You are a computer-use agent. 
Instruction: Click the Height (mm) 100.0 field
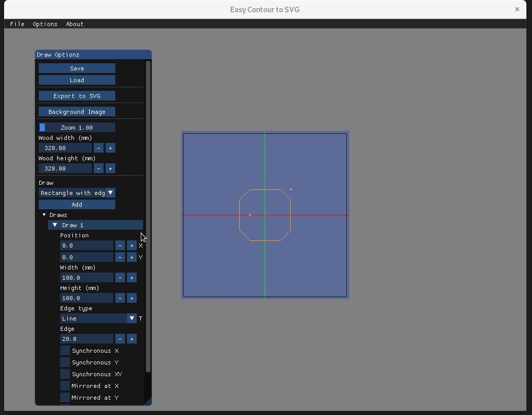point(87,298)
